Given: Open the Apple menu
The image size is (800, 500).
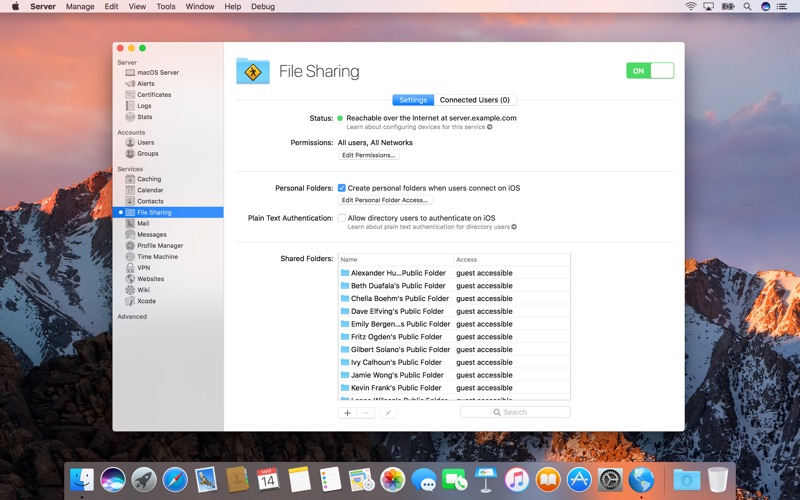Looking at the screenshot, I should 15,7.
